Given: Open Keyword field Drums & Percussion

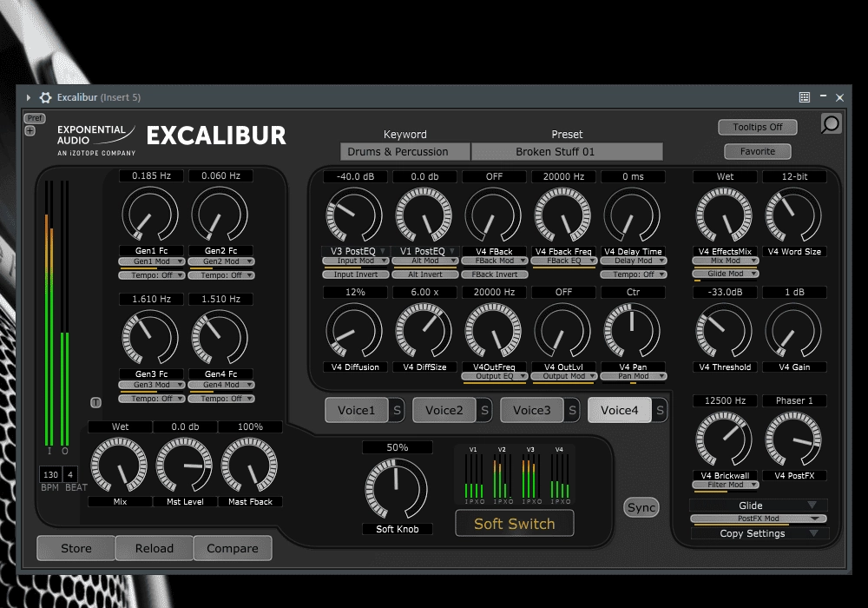Looking at the screenshot, I should [405, 152].
